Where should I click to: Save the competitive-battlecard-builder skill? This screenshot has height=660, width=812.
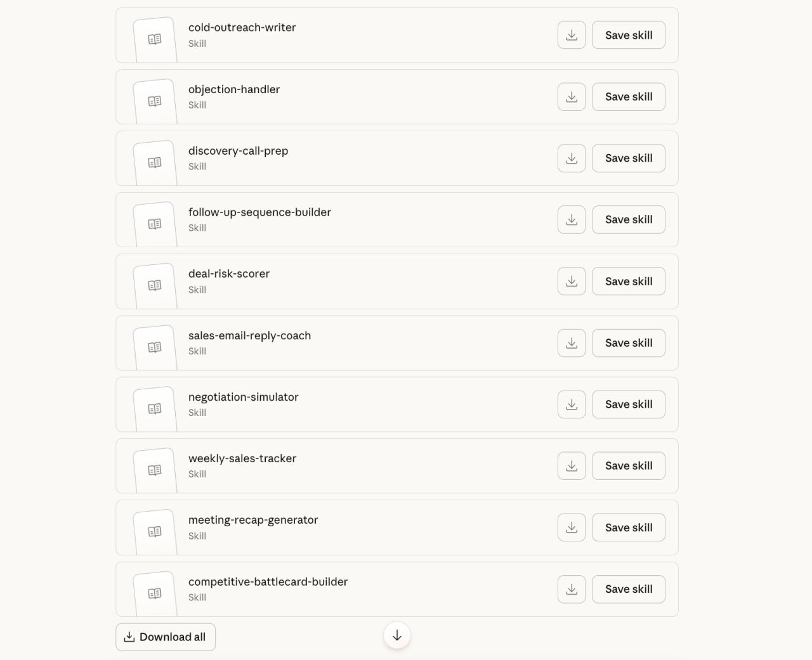point(628,589)
